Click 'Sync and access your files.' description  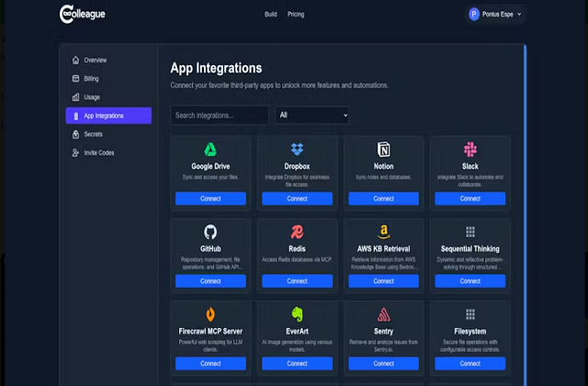210,177
